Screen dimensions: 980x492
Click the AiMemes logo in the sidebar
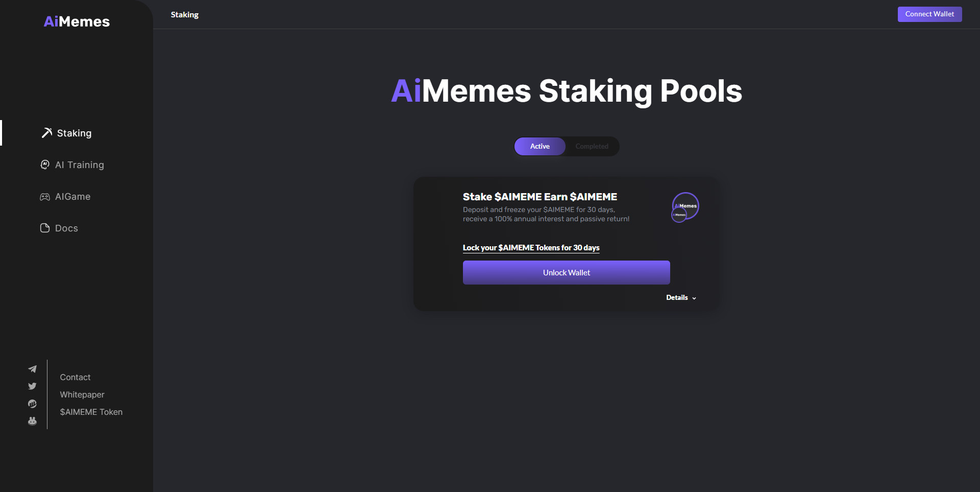pos(77,21)
